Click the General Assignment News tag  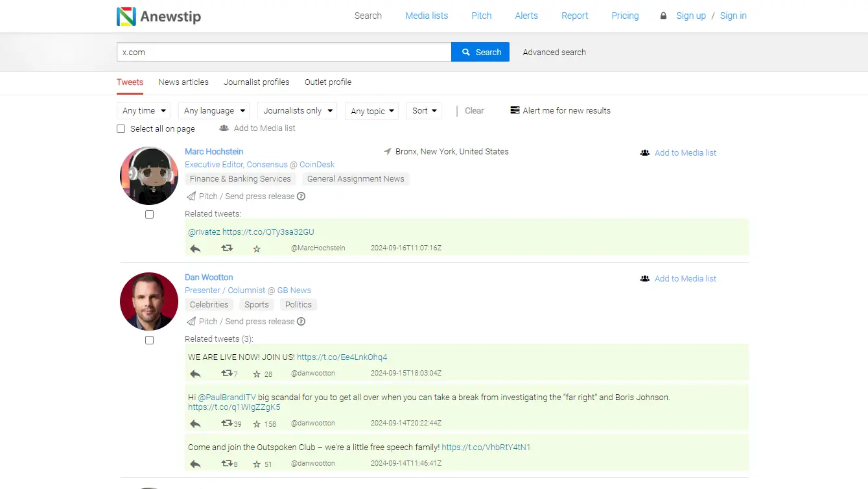click(x=356, y=179)
